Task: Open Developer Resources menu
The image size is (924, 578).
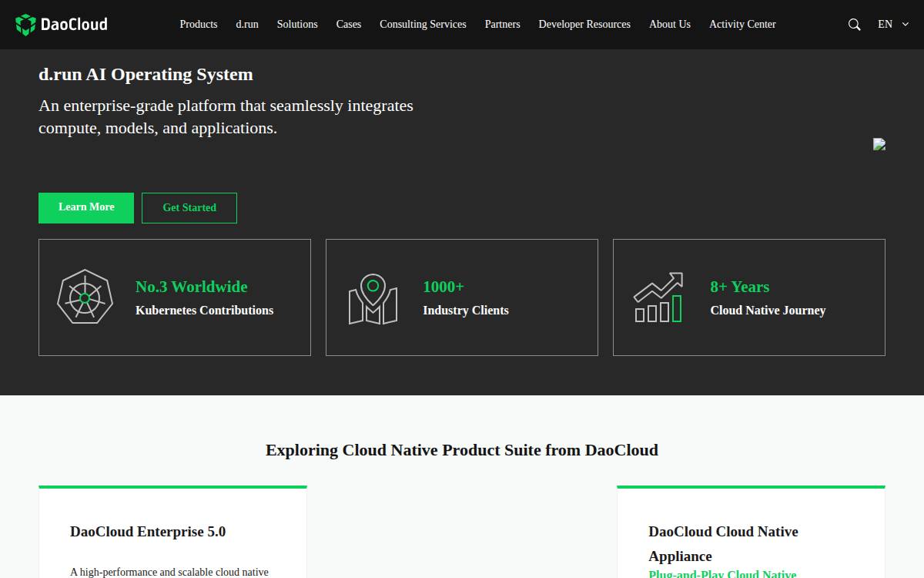Action: coord(584,25)
